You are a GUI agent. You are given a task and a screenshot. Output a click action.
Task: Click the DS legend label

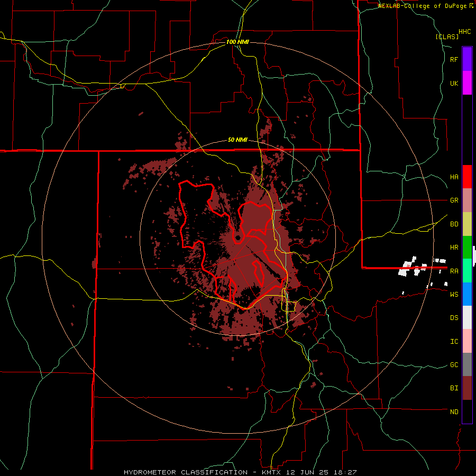pyautogui.click(x=454, y=318)
